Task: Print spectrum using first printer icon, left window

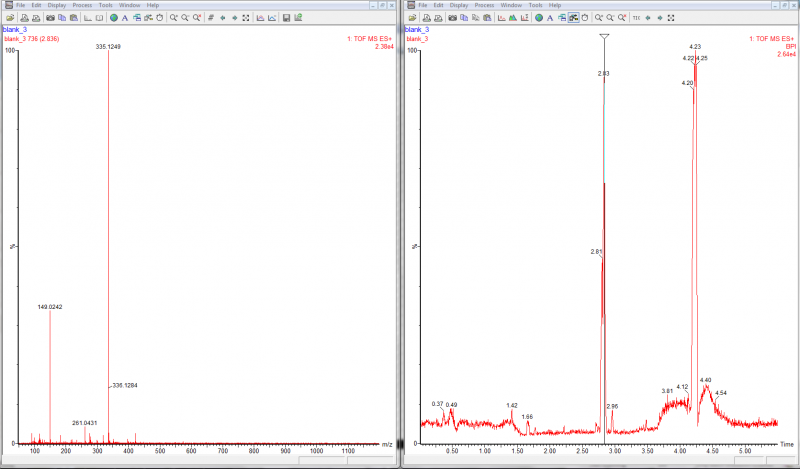Action: click(24, 18)
